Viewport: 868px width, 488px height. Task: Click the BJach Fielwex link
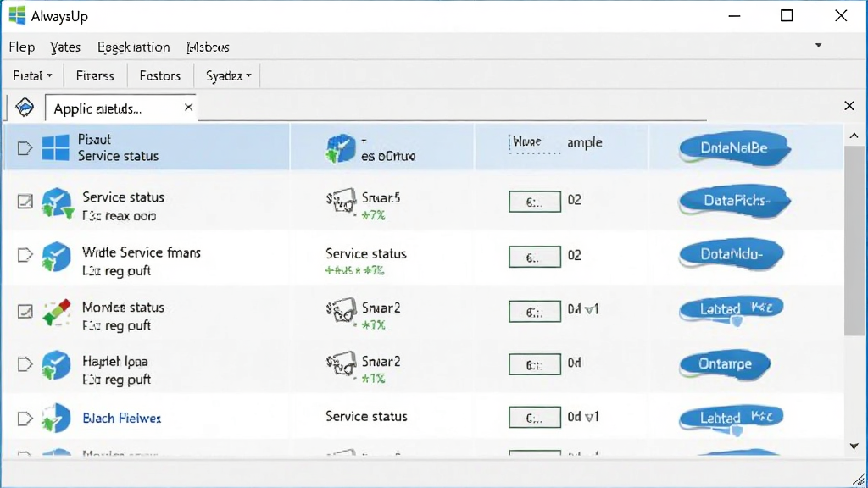122,419
